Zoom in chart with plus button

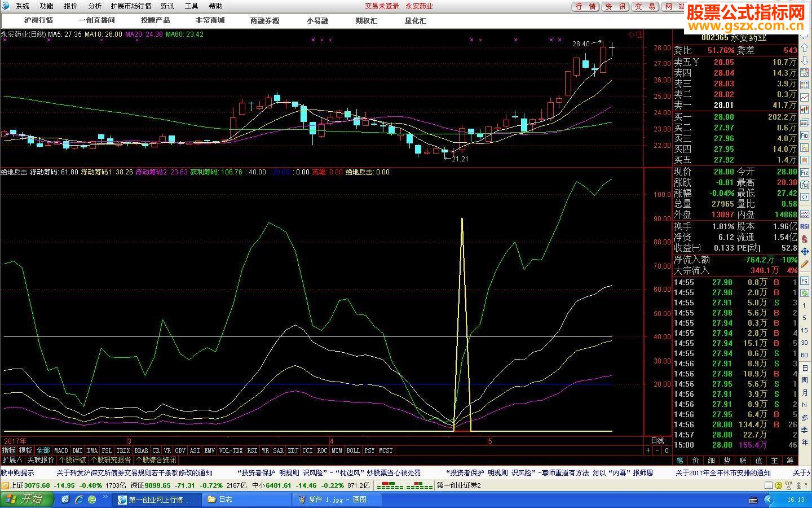click(x=648, y=450)
